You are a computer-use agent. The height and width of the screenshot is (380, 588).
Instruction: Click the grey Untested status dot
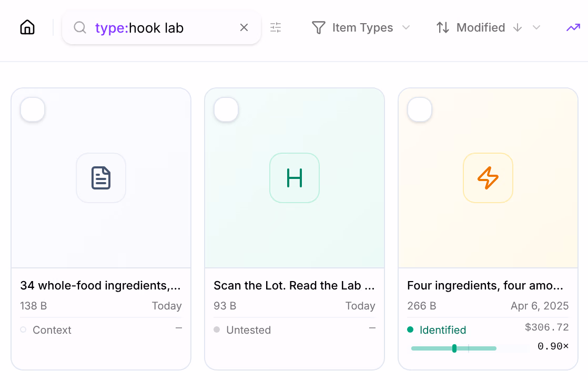217,329
